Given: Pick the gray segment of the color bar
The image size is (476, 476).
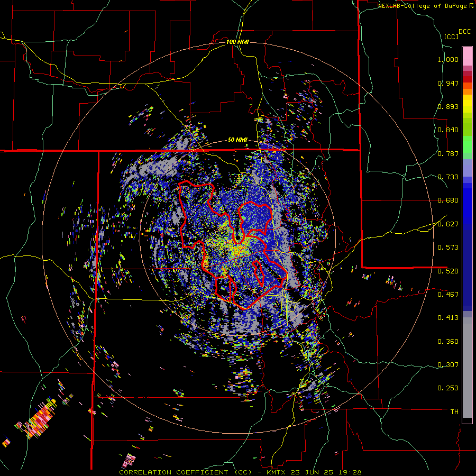Looking at the screenshot, I should (x=467, y=368).
